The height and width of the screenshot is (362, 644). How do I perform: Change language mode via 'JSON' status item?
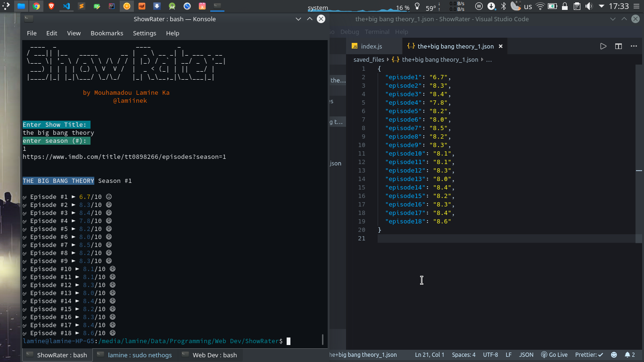coord(526,354)
